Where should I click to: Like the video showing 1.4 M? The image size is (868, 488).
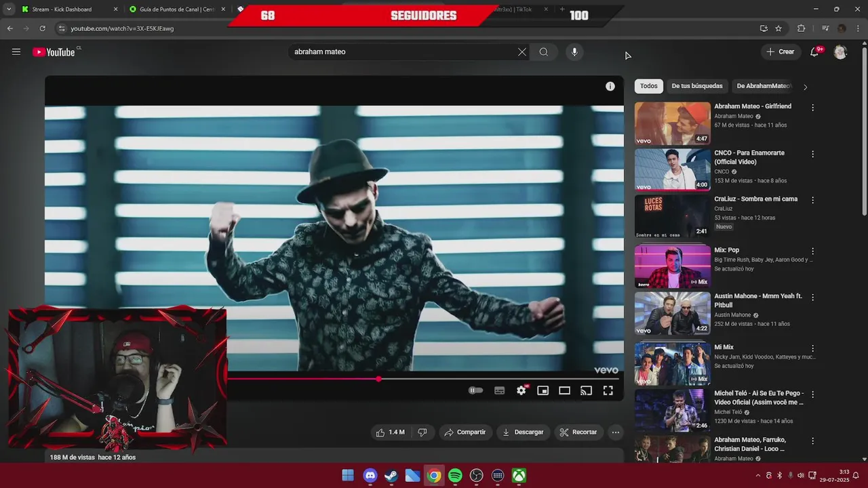pos(391,432)
